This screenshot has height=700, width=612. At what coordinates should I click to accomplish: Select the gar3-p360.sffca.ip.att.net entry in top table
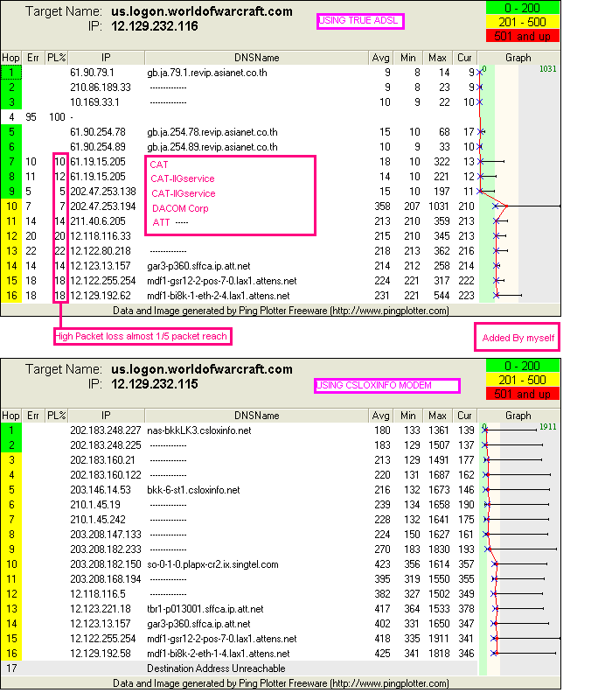click(199, 265)
